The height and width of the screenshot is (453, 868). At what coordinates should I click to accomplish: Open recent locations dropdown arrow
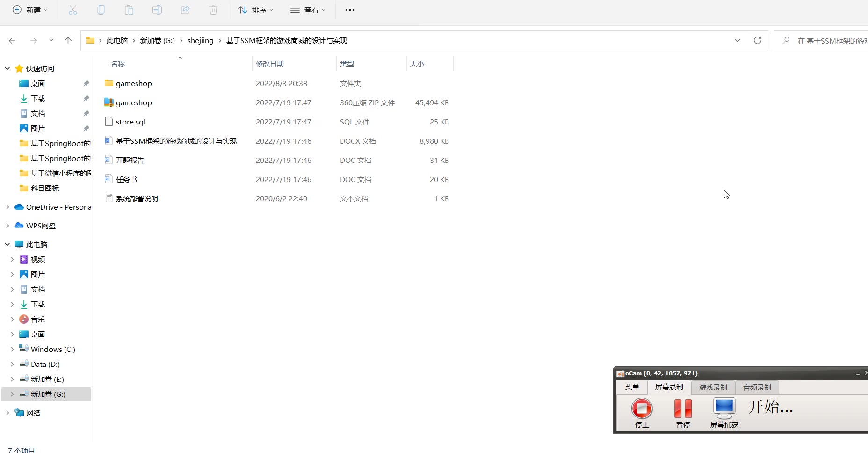pos(51,41)
